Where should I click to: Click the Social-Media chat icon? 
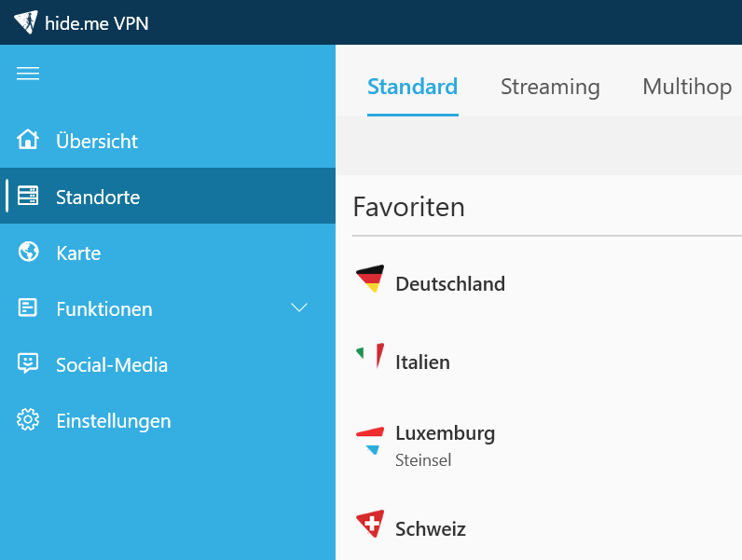click(28, 363)
